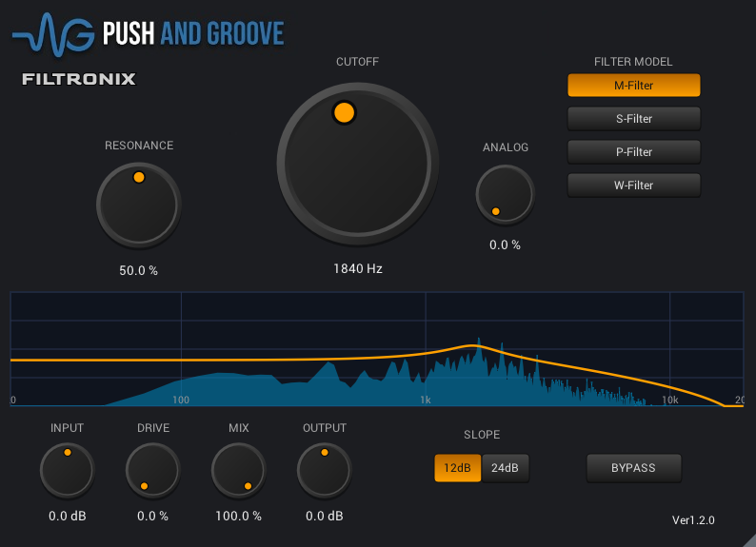Click the mix 100.0 % value
Image resolution: width=756 pixels, height=547 pixels.
click(x=239, y=517)
